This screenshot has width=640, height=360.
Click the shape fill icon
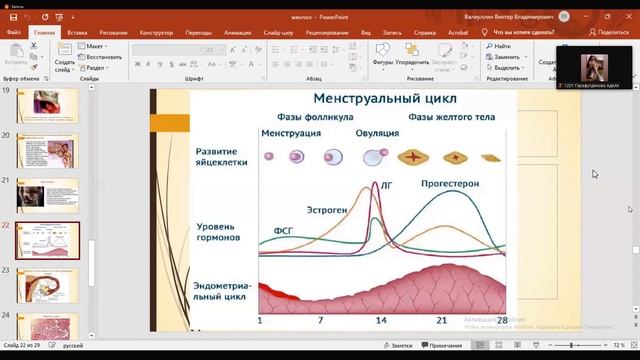coord(465,46)
